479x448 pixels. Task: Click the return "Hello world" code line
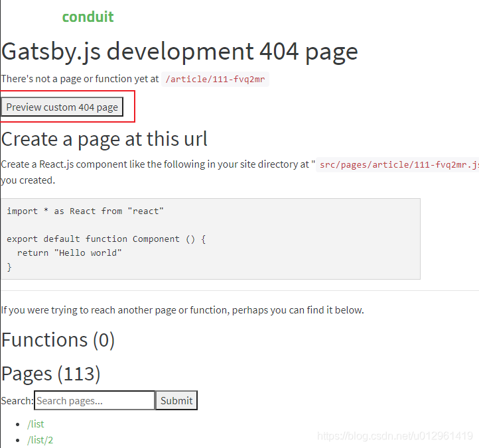[70, 252]
